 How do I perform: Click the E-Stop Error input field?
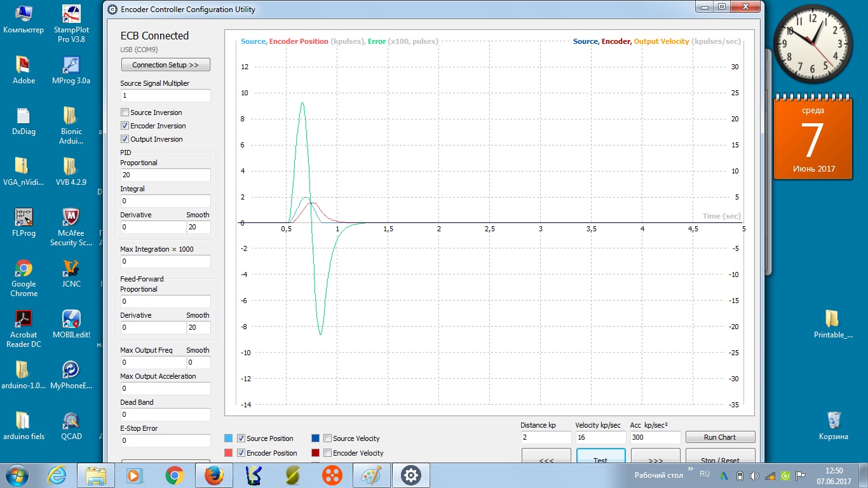pos(165,440)
